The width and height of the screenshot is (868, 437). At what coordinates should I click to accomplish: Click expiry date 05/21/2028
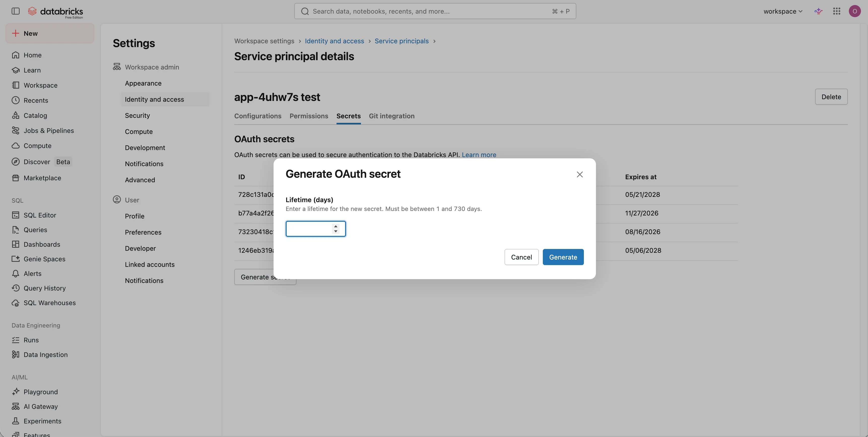642,195
